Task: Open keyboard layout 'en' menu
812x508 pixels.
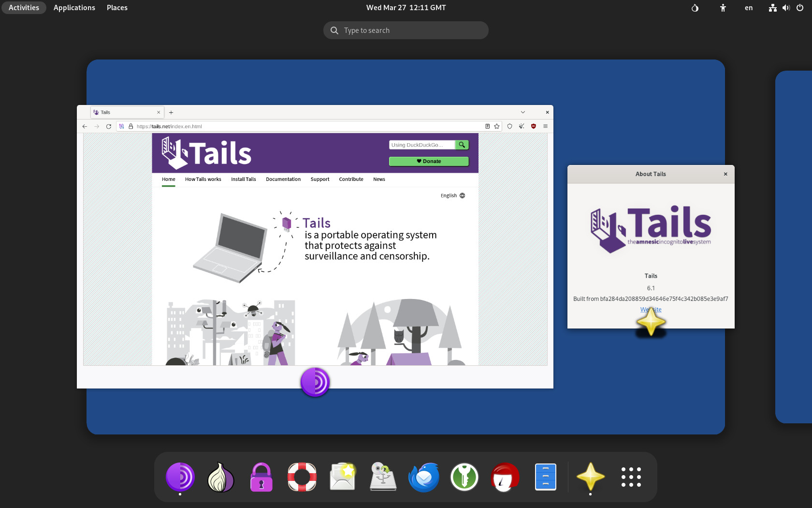Action: point(749,8)
